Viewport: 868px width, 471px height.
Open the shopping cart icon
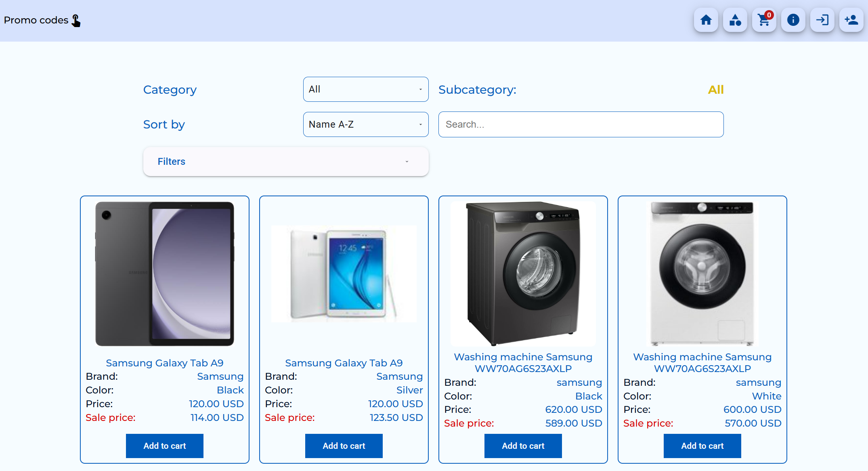click(764, 20)
